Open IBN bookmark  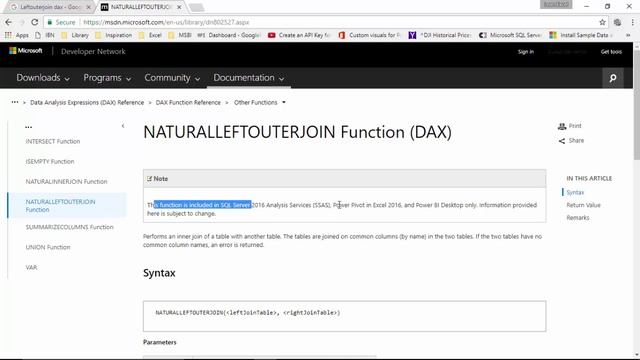(x=45, y=36)
